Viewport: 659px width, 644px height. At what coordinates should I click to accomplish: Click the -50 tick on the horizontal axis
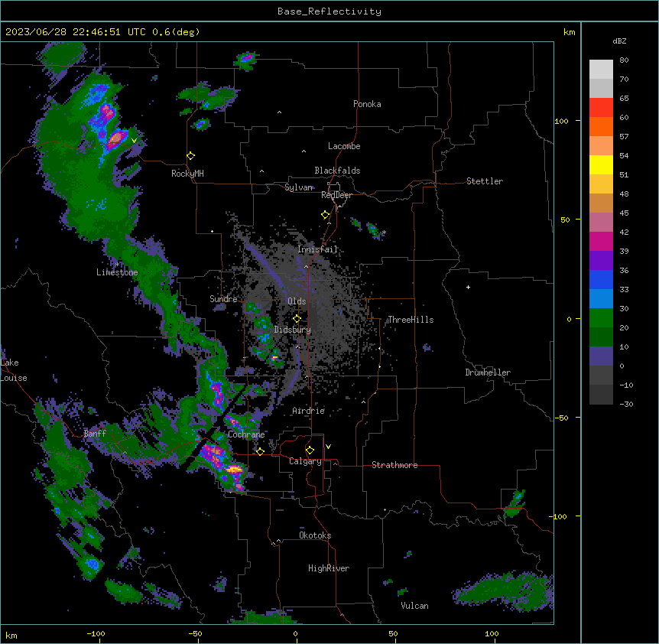(x=195, y=633)
